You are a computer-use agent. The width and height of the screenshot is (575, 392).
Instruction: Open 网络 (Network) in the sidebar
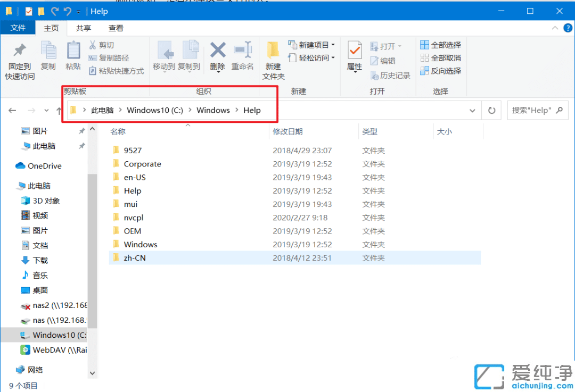(x=29, y=370)
